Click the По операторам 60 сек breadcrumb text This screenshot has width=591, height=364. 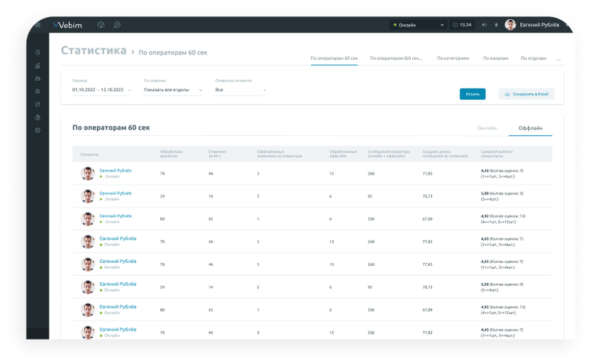[x=173, y=52]
